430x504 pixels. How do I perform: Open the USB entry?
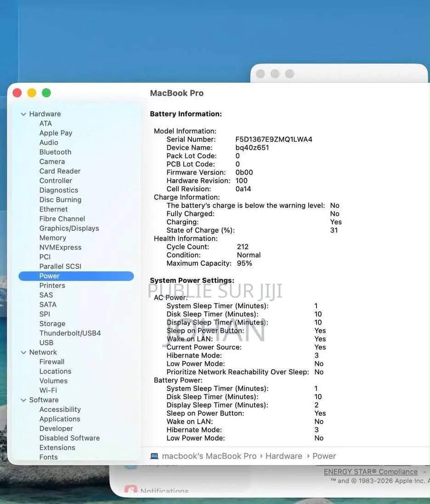[46, 343]
